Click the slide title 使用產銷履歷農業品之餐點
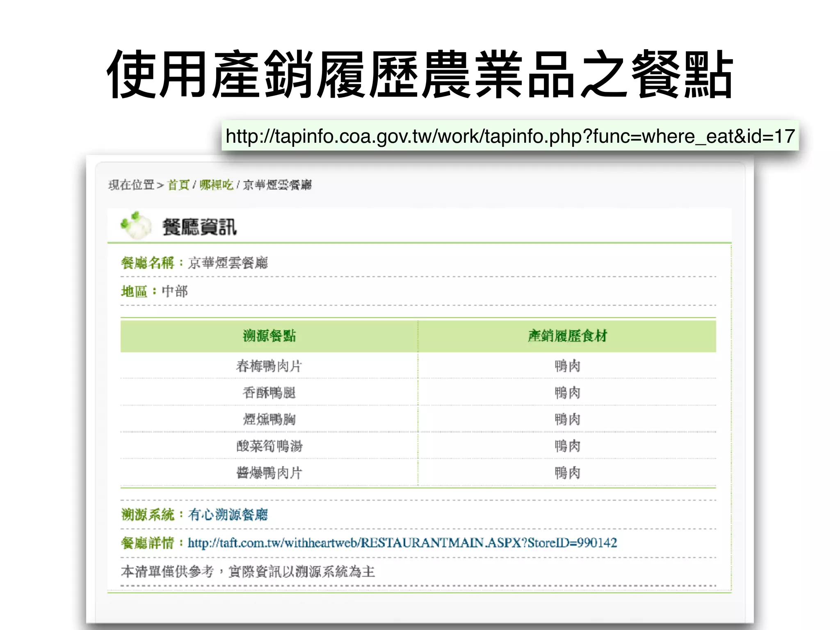The width and height of the screenshot is (840, 630). [420, 74]
